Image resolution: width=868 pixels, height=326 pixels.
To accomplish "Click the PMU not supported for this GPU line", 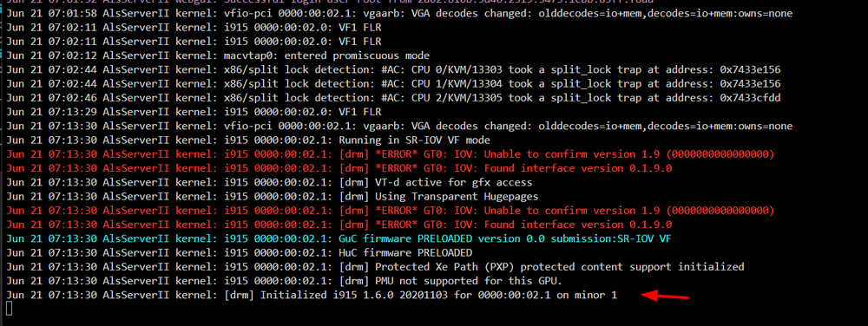I will pyautogui.click(x=284, y=281).
